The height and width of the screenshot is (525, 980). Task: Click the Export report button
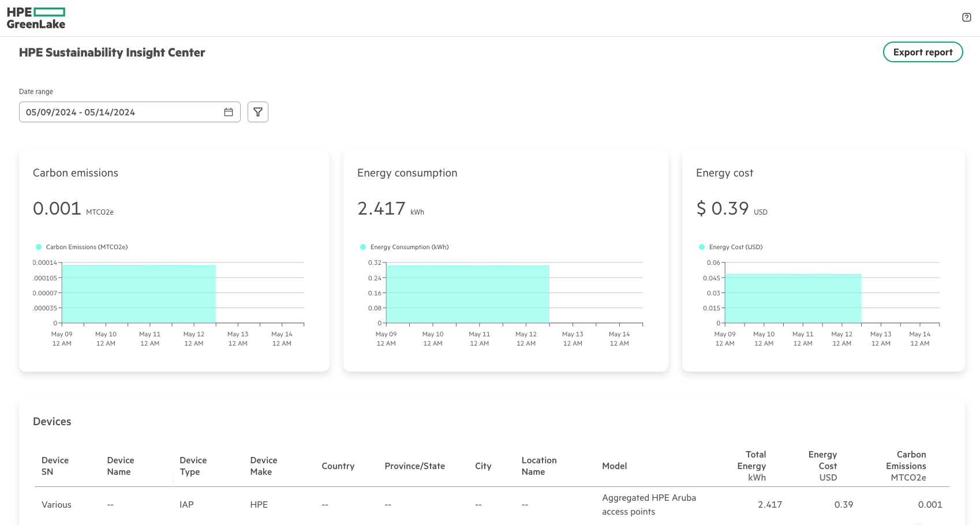pos(923,52)
